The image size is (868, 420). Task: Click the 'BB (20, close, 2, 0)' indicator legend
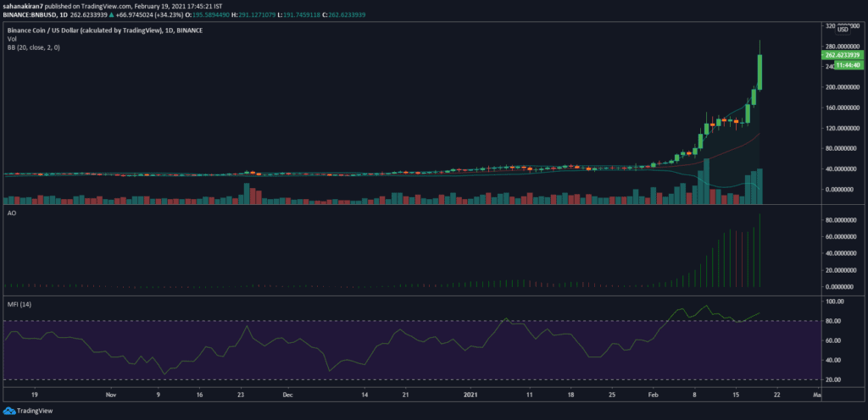33,47
